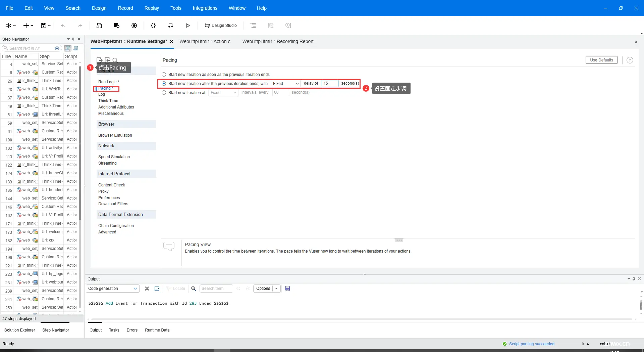
Task: Click the add plus toolbar icon
Action: point(26,26)
